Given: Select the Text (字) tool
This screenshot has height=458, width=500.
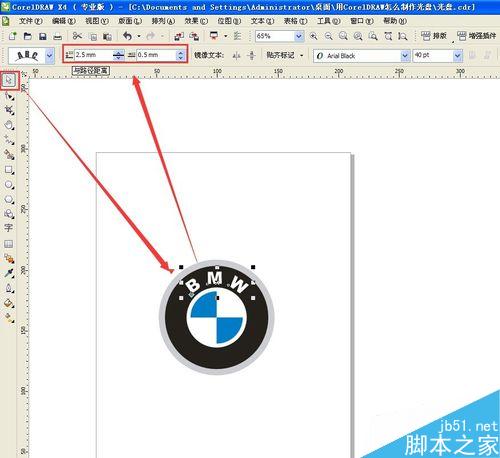Looking at the screenshot, I should 9,228.
